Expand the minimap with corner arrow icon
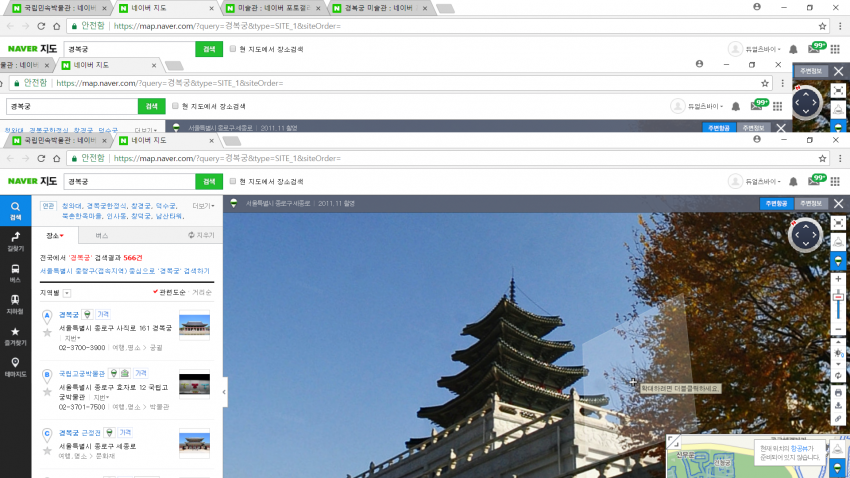The height and width of the screenshot is (478, 850). click(x=674, y=442)
